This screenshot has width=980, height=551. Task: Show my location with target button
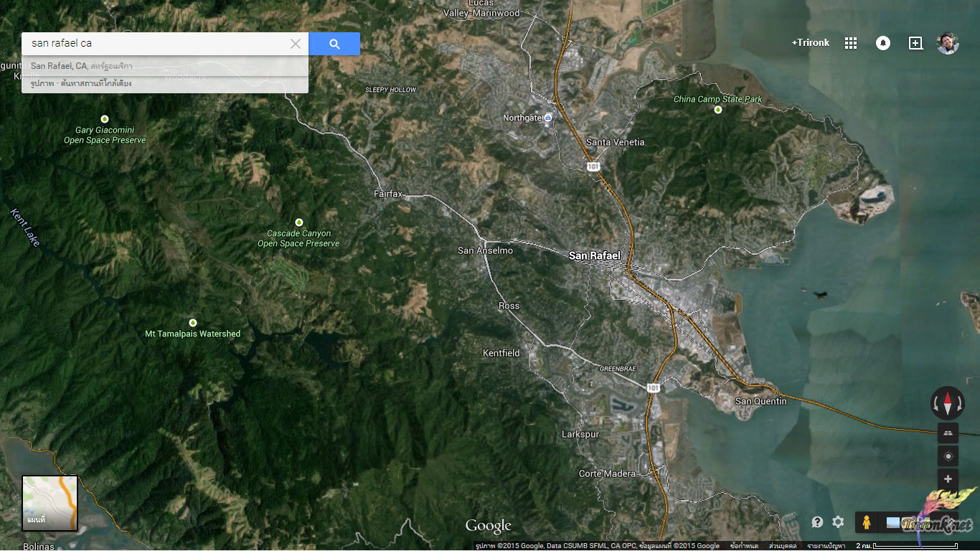coord(948,456)
